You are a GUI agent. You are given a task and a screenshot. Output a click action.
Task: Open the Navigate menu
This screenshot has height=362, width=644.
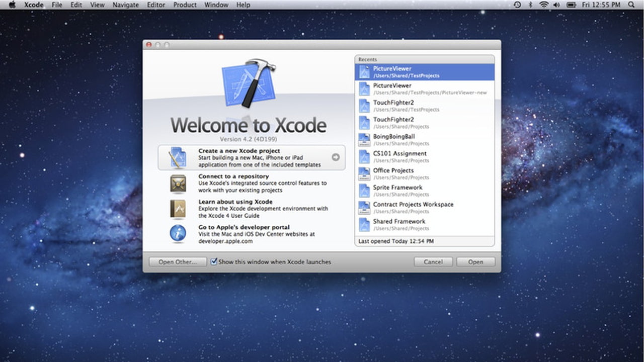(x=126, y=5)
